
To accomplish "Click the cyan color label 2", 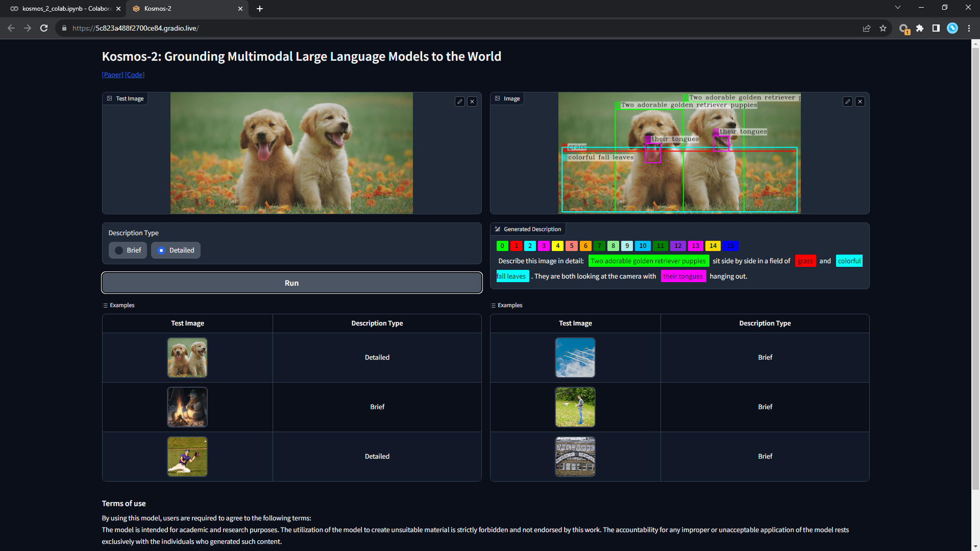I will pos(530,246).
